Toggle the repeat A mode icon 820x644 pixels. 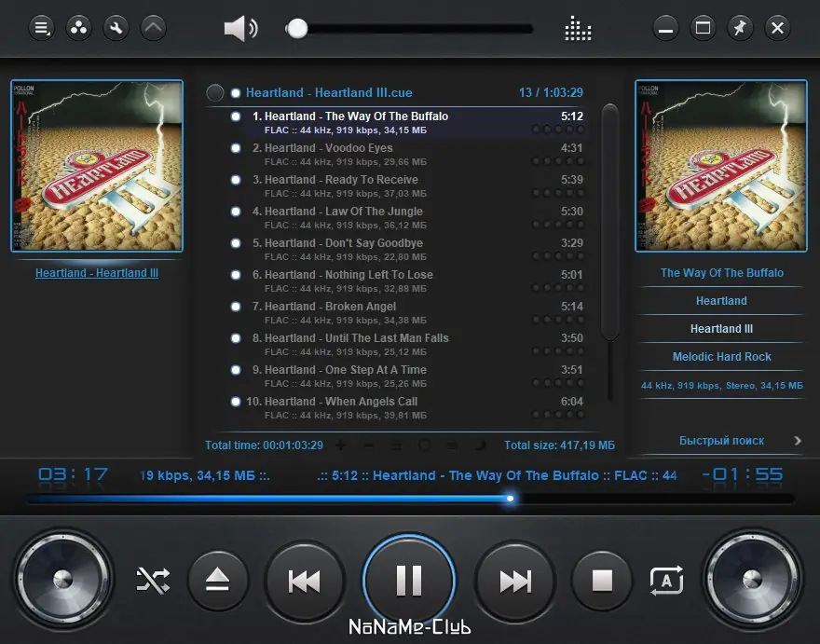click(667, 581)
